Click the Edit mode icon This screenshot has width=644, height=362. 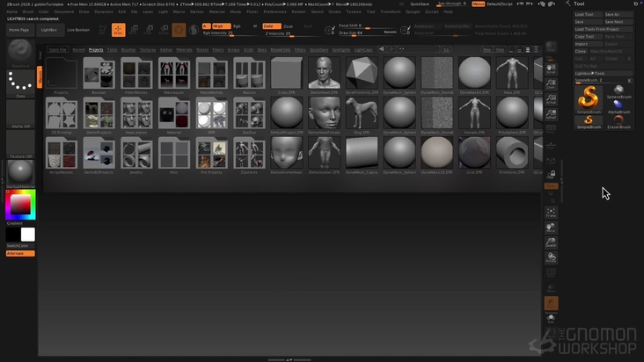(x=103, y=30)
